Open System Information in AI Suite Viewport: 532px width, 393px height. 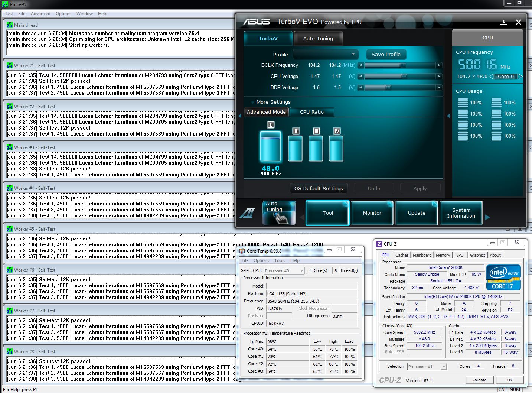tap(461, 213)
